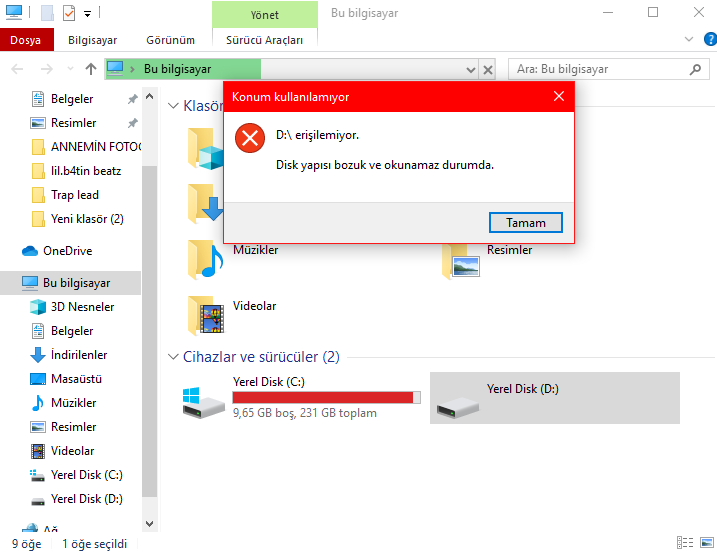Expand address bar history dropdown

[x=471, y=70]
